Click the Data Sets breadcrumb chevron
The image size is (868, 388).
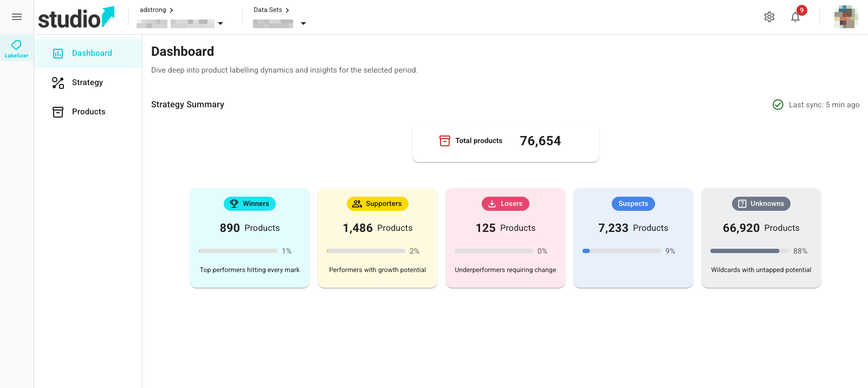(287, 10)
